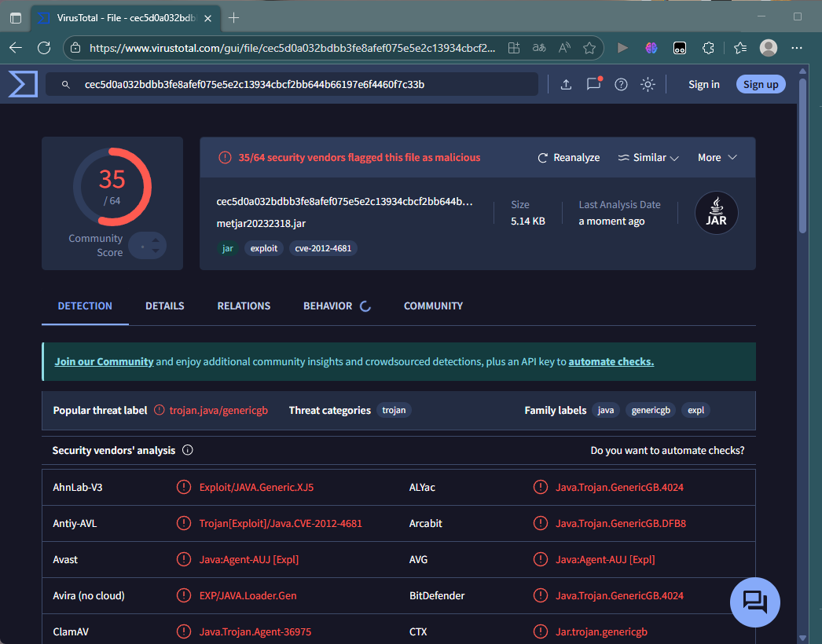
Task: Click the split screen icon in address bar
Action: (x=514, y=48)
